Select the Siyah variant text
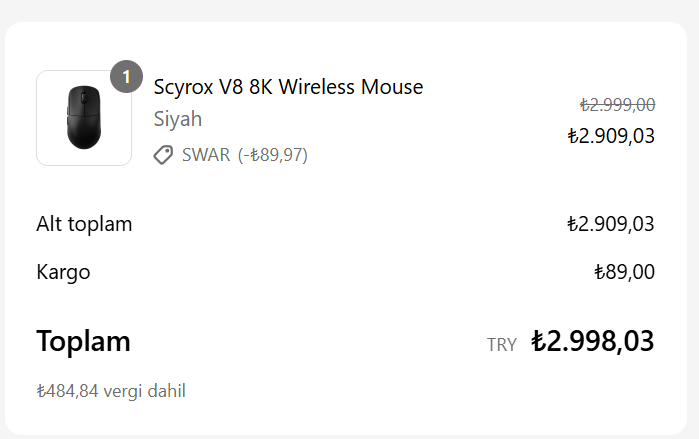 pos(178,119)
